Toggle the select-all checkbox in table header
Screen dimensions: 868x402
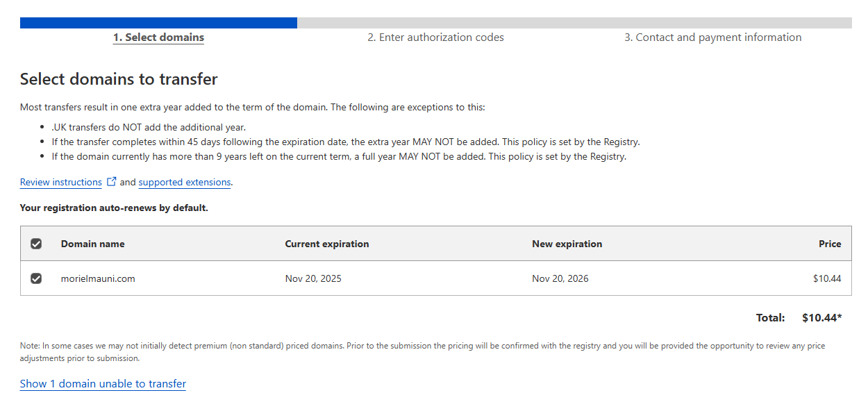[x=36, y=244]
